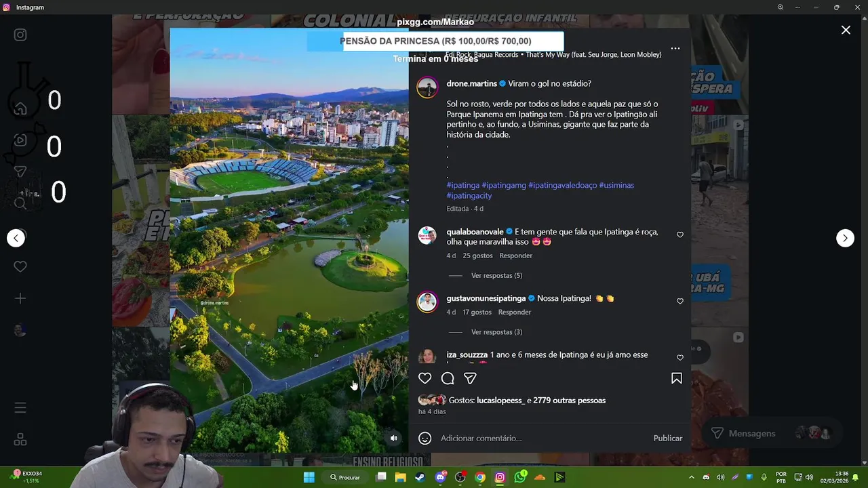Expand Ver respostas (5) replies
868x488 pixels.
coord(496,275)
